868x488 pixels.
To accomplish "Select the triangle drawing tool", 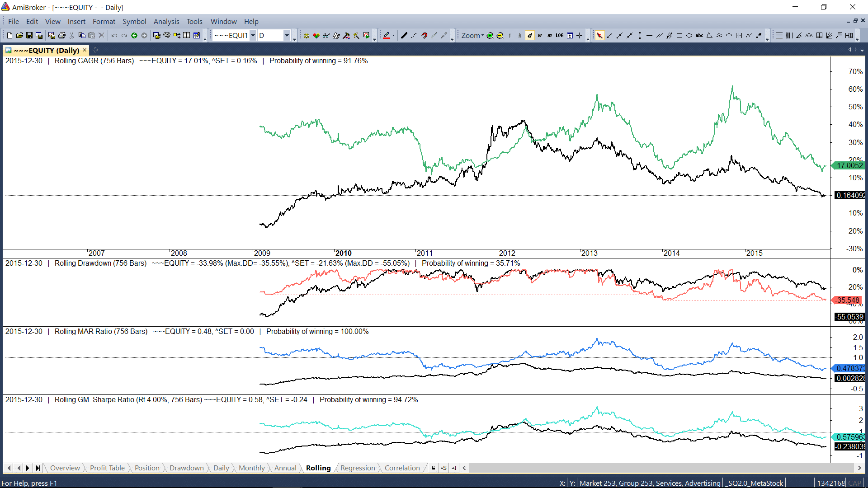I will point(709,36).
